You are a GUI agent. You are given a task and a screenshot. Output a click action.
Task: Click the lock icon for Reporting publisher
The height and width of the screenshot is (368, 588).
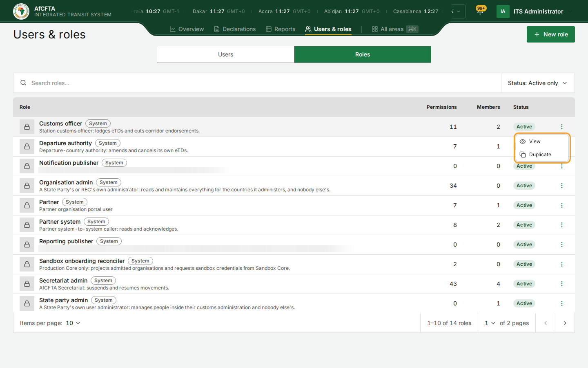(27, 245)
